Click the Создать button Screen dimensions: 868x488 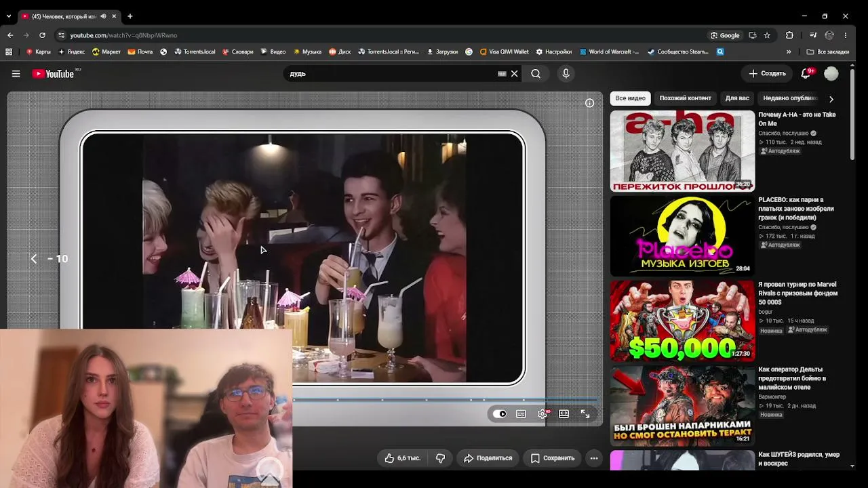(768, 73)
